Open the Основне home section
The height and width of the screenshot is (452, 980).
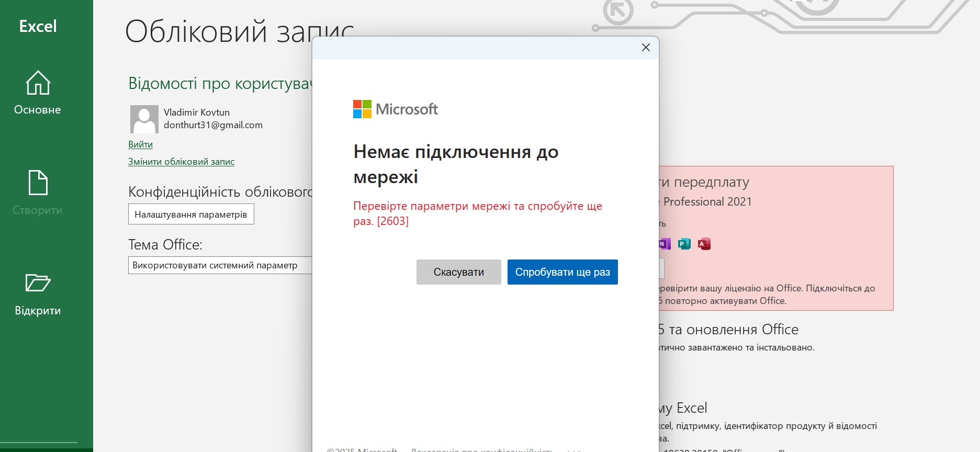click(x=38, y=93)
